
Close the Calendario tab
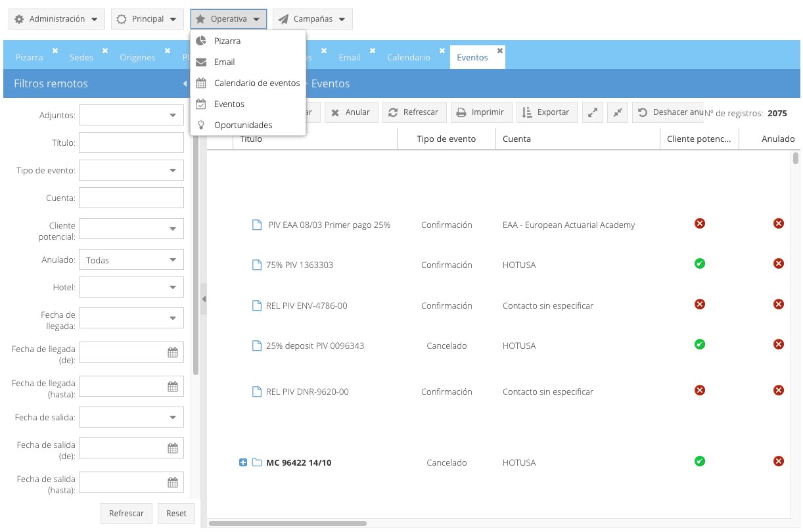point(442,50)
